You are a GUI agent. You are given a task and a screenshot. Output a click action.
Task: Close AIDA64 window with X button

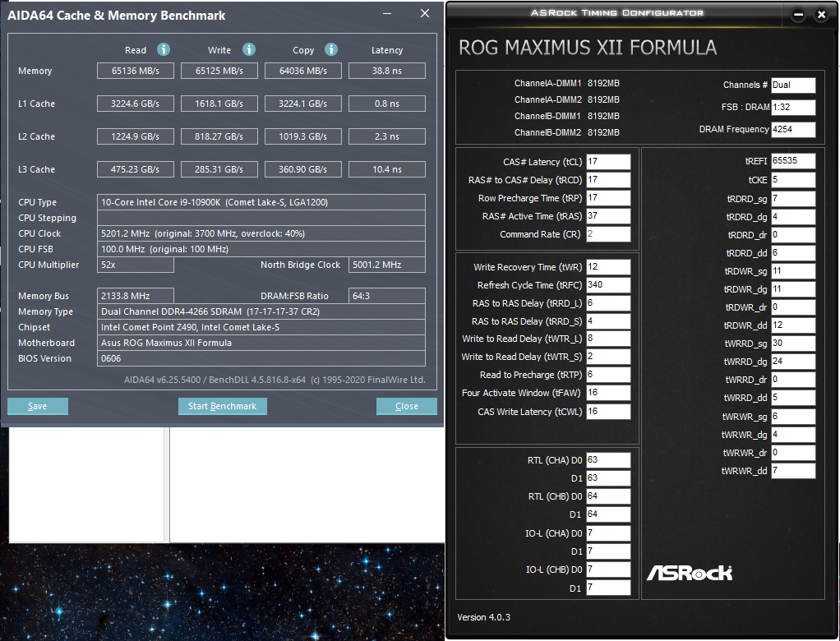coord(425,13)
